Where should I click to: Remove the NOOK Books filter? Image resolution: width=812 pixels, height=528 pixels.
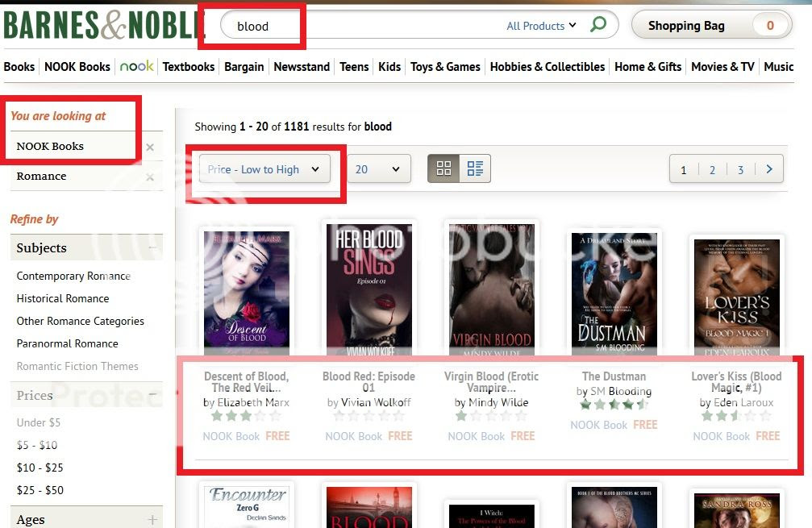pyautogui.click(x=150, y=147)
